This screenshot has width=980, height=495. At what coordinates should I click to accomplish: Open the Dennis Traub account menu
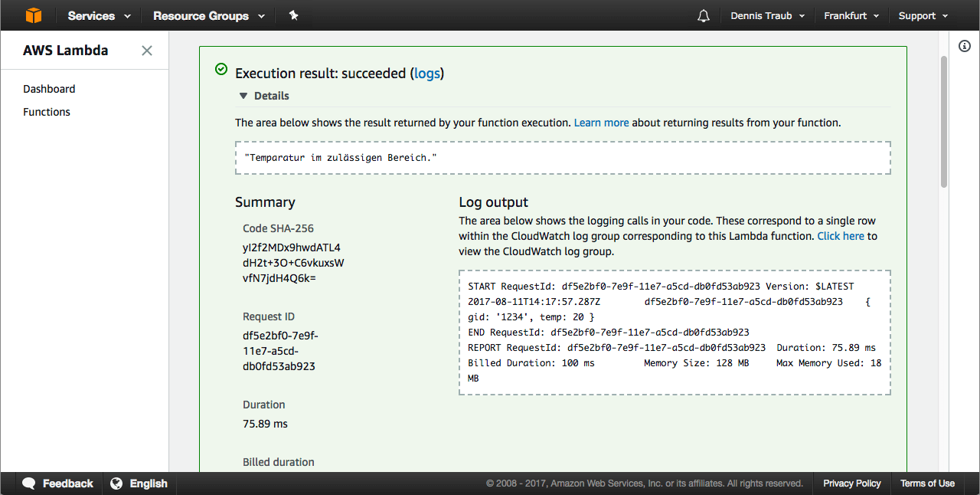(767, 15)
